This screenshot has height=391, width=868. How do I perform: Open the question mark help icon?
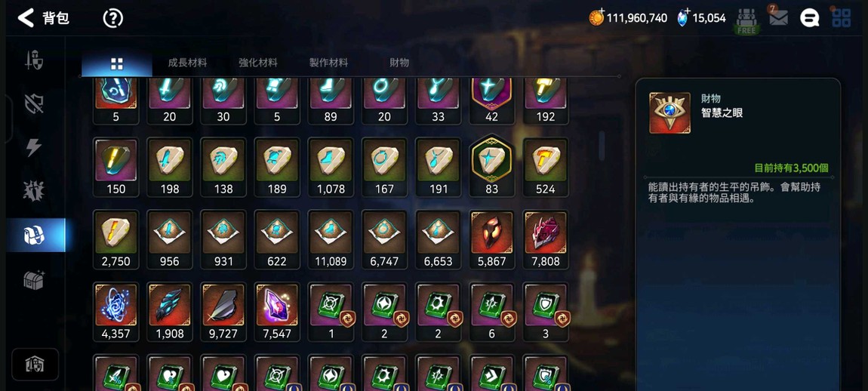pos(113,18)
